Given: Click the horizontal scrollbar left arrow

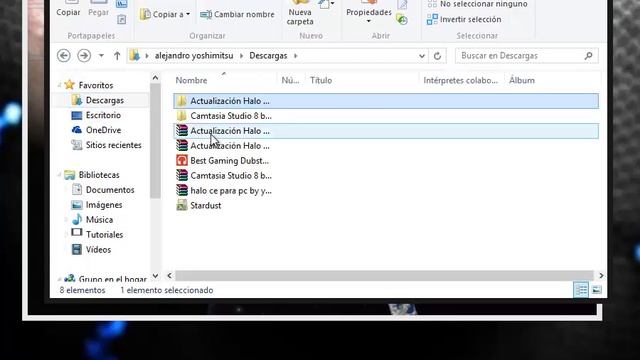Looking at the screenshot, I should click(x=169, y=276).
